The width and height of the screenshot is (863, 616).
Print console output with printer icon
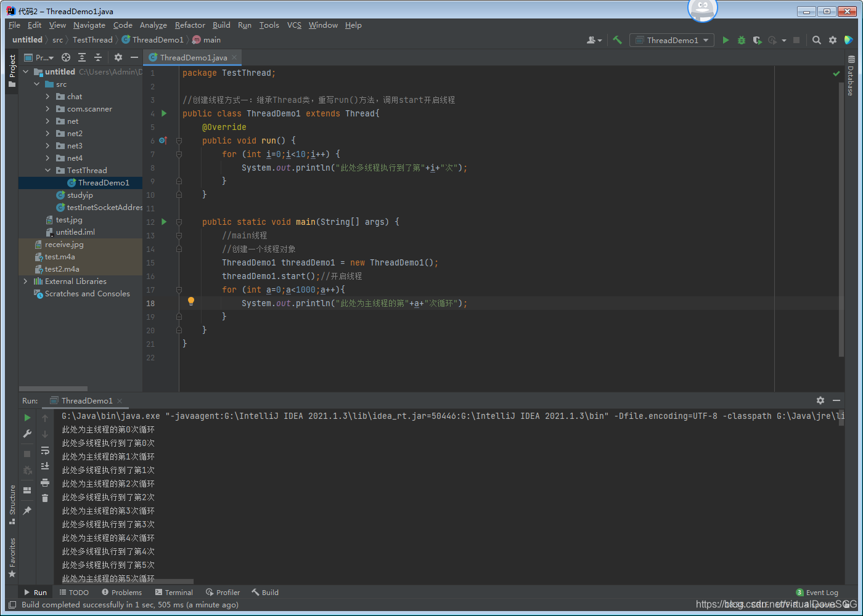(x=45, y=482)
